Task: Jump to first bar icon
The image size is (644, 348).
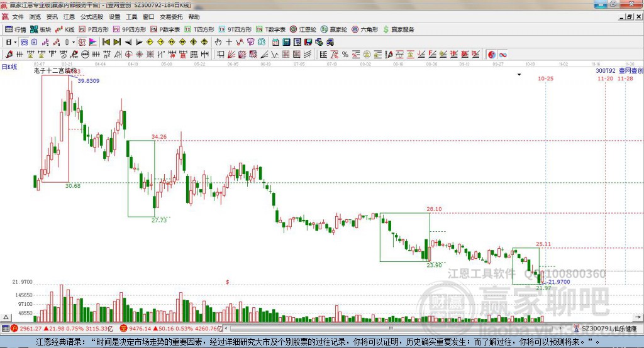Action: click(106, 42)
